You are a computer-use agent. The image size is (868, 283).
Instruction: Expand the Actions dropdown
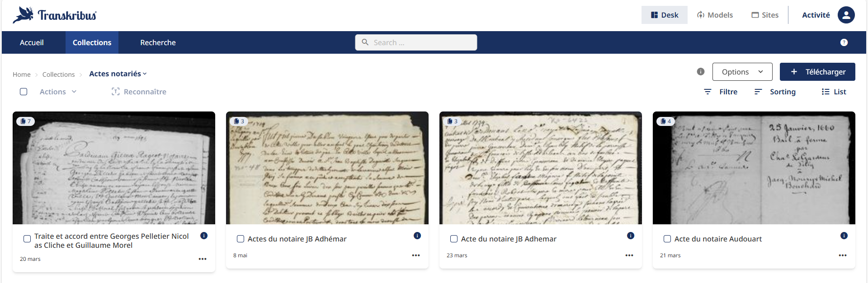(x=58, y=92)
